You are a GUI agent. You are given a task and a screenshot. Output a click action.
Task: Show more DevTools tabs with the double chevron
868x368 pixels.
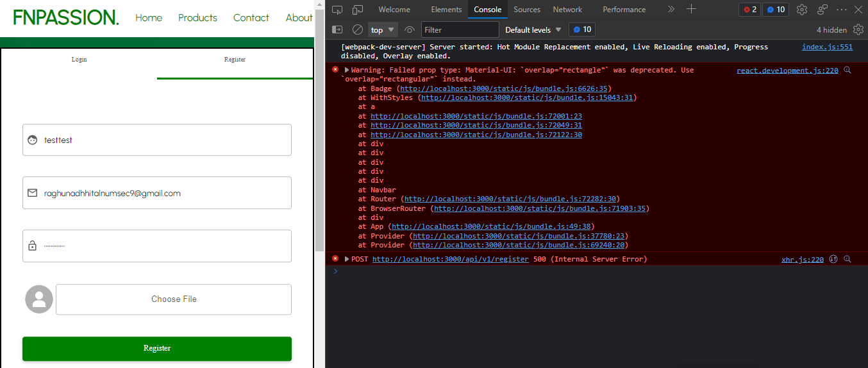(x=671, y=9)
